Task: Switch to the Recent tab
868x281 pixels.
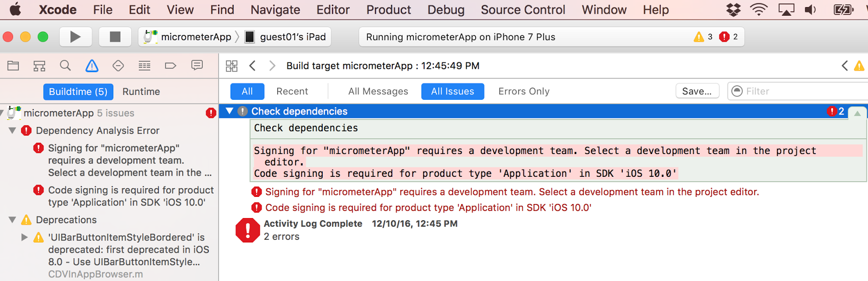Action: 292,91
